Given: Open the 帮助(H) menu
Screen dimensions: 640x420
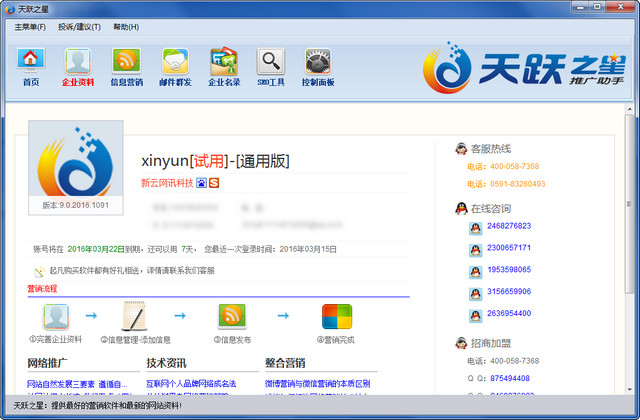Looking at the screenshot, I should pyautogui.click(x=126, y=27).
